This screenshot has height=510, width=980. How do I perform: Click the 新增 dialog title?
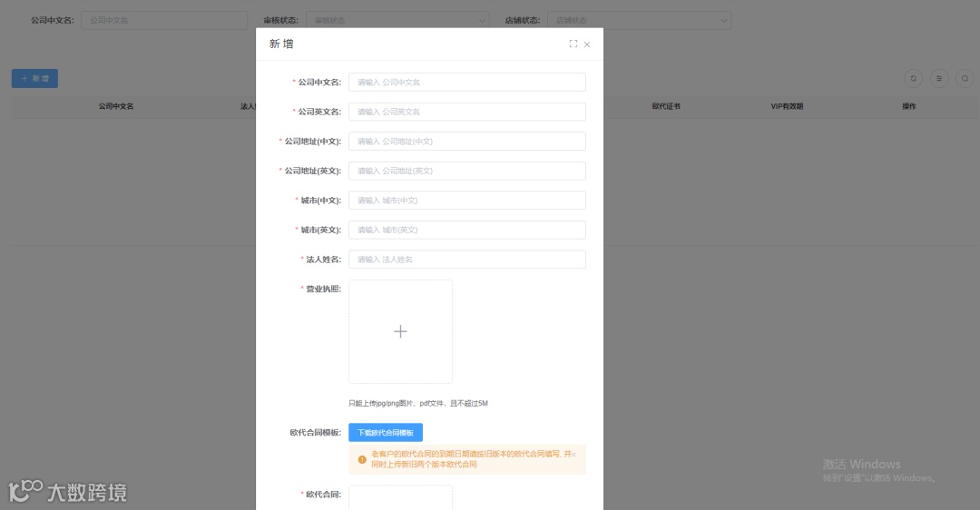coord(281,44)
